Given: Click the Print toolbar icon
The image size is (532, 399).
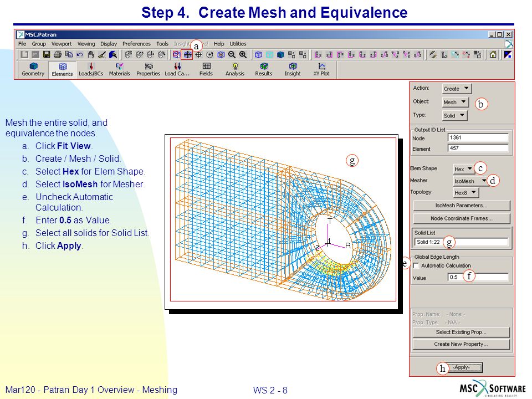Looking at the screenshot, I should (x=58, y=54).
